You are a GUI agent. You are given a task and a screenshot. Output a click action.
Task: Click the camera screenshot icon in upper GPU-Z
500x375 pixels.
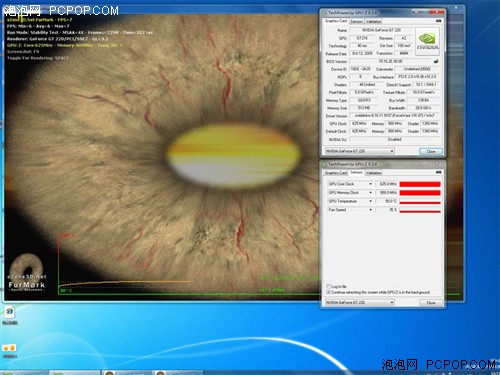(438, 21)
